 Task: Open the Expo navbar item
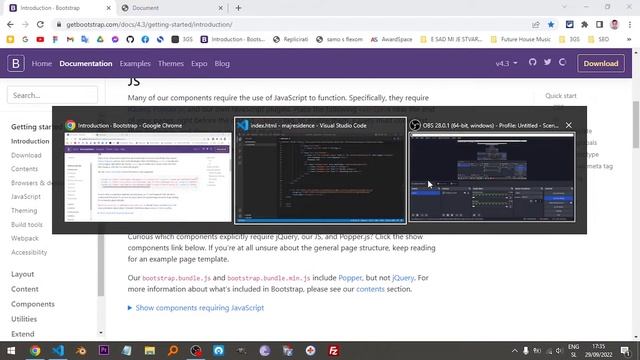(x=199, y=64)
